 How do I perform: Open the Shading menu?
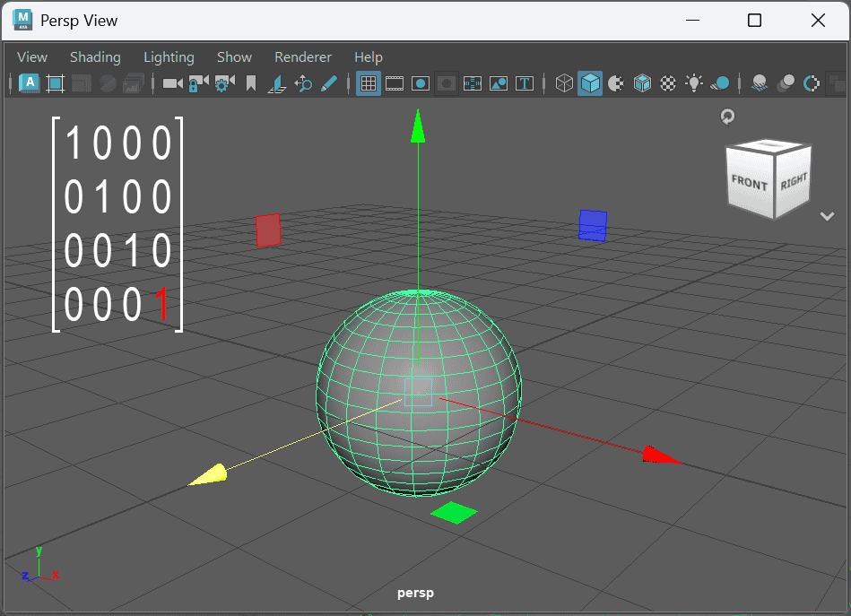95,56
